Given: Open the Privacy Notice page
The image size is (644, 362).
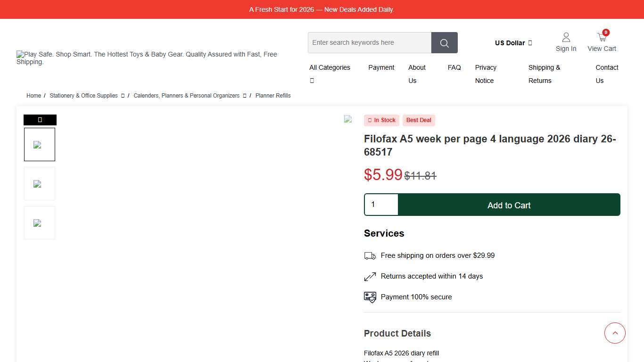Looking at the screenshot, I should click(486, 74).
